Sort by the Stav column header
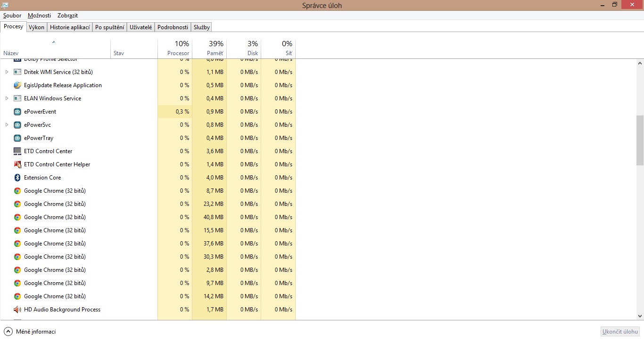The image size is (644, 343). point(134,48)
